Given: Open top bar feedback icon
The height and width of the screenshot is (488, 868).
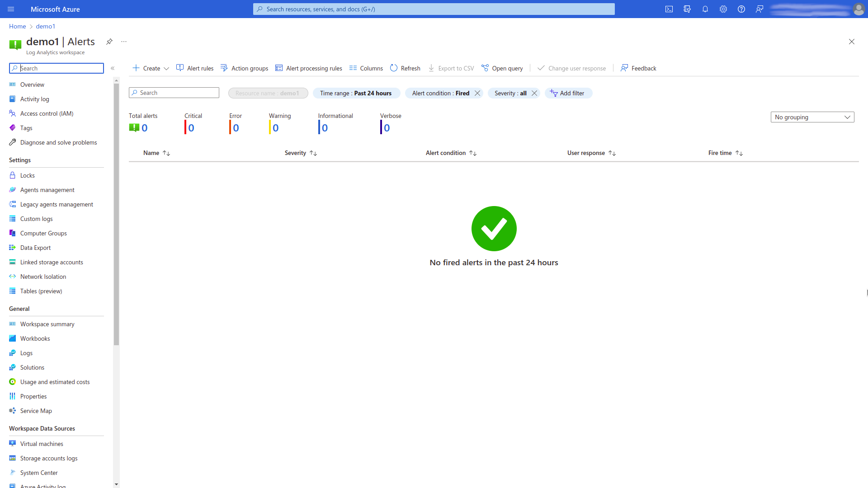Looking at the screenshot, I should (759, 9).
